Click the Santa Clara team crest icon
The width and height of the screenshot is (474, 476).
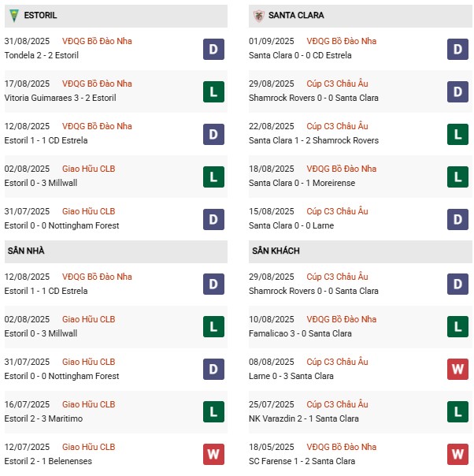258,16
